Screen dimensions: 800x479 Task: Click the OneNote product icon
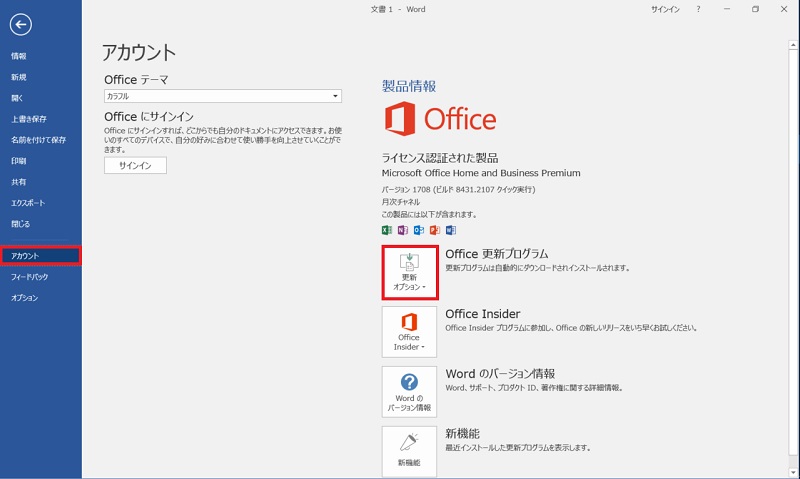point(403,230)
